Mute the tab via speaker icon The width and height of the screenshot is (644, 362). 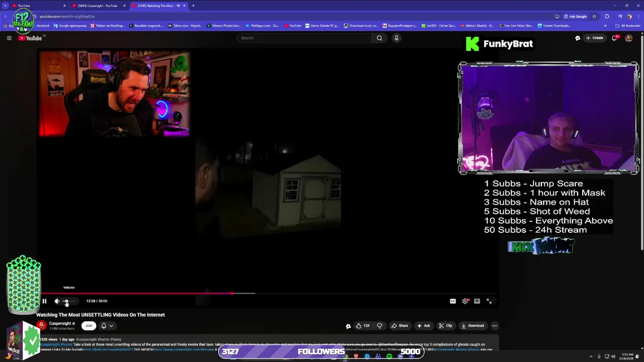(x=178, y=6)
